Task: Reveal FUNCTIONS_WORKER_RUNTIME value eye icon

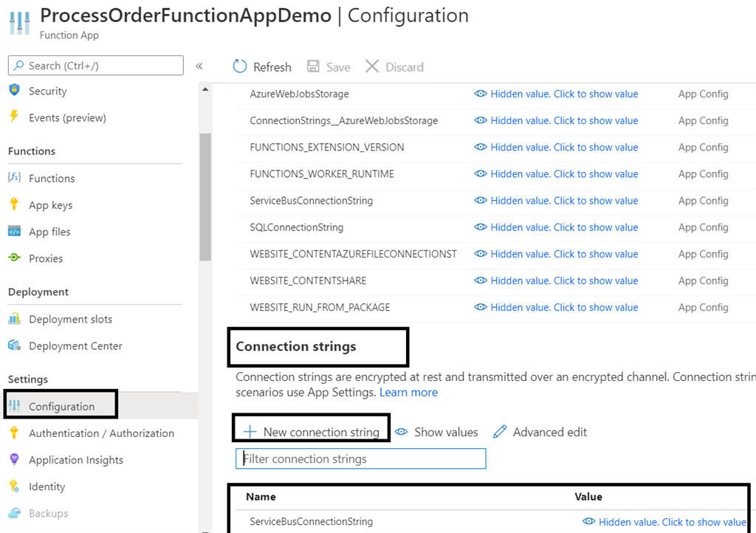Action: (480, 173)
